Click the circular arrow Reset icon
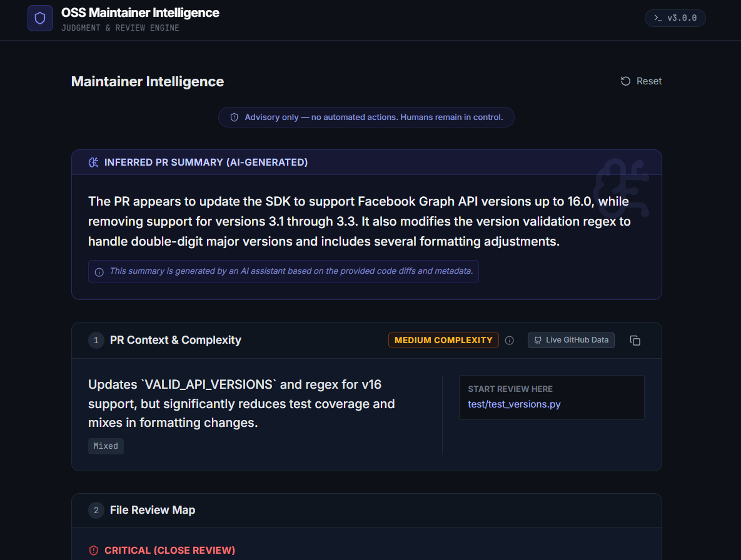Screen dimensions: 741x560 pyautogui.click(x=625, y=81)
